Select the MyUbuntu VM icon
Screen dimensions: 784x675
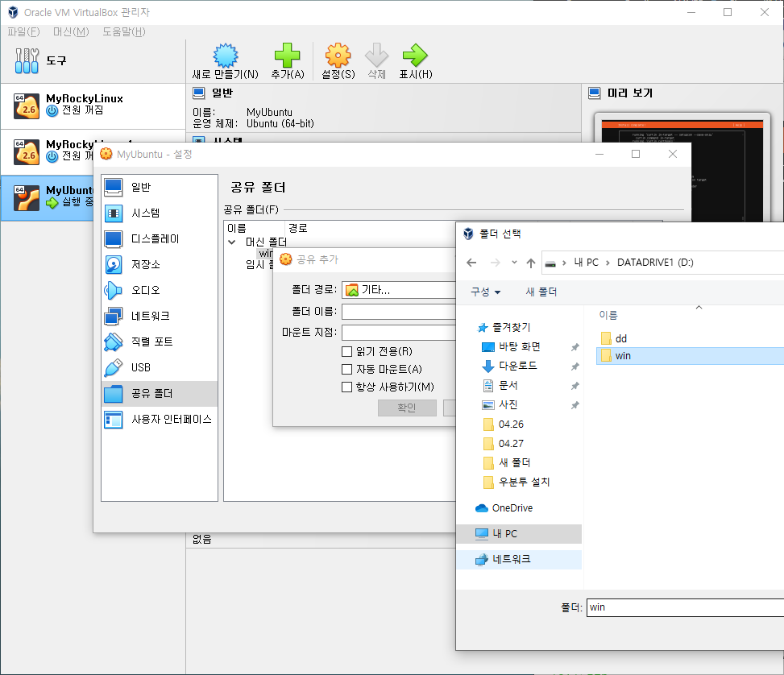[27, 198]
